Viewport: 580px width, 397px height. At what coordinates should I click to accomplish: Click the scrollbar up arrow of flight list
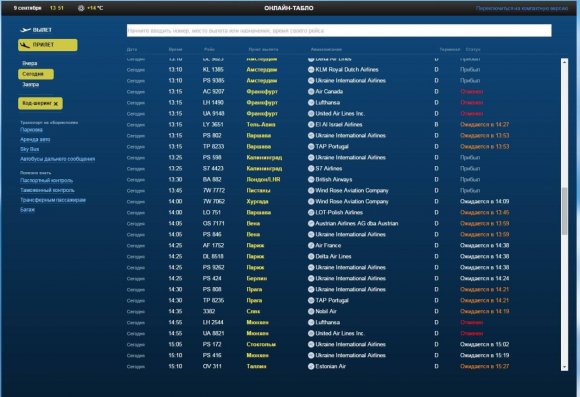click(x=564, y=62)
